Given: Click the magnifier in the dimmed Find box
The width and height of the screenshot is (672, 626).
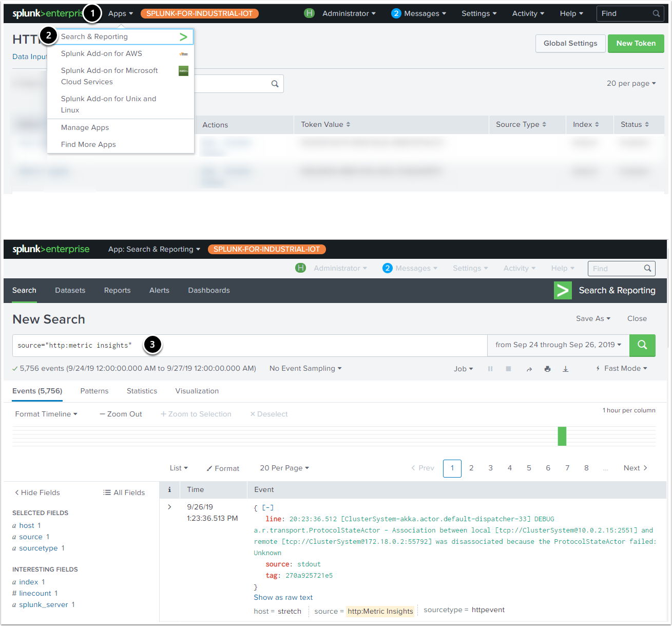Looking at the screenshot, I should [x=647, y=268].
